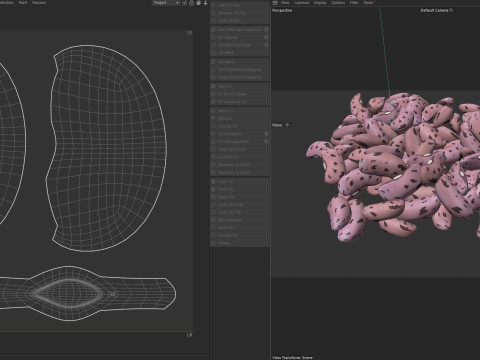480x360 pixels.
Task: Open the gear options for UV Unwrap
Action: [266, 37]
